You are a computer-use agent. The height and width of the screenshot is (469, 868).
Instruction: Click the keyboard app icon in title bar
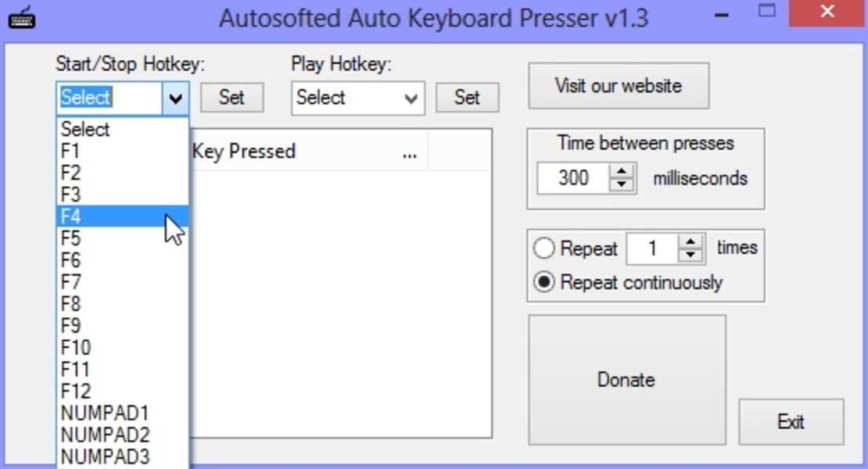(x=21, y=16)
